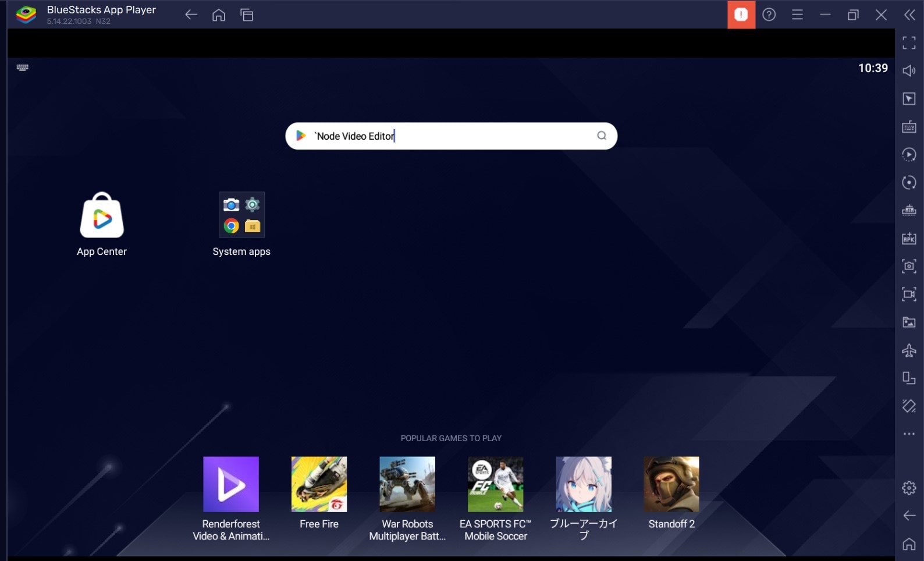Go to home via title bar icon

(219, 15)
